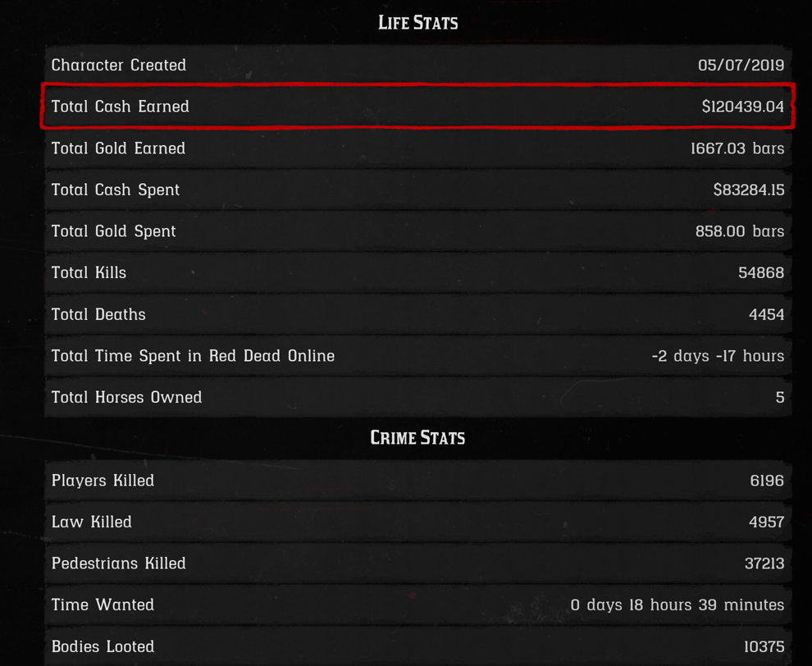Screen dimensions: 812x666
Task: Select the Character Created row label
Action: (x=119, y=65)
